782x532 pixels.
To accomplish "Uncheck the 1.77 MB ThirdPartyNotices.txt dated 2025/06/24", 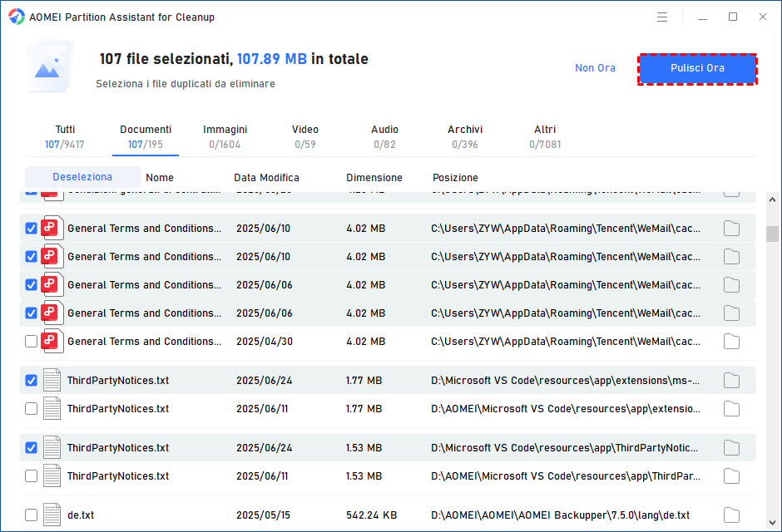I will coord(32,381).
